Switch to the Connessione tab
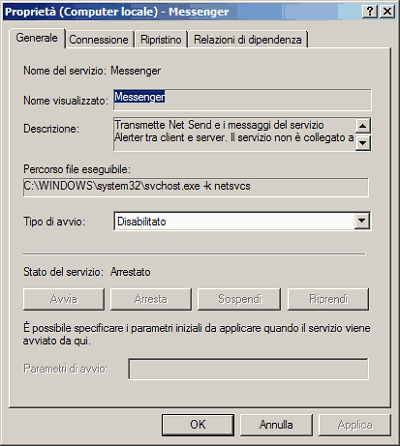The height and width of the screenshot is (446, 400). point(99,40)
